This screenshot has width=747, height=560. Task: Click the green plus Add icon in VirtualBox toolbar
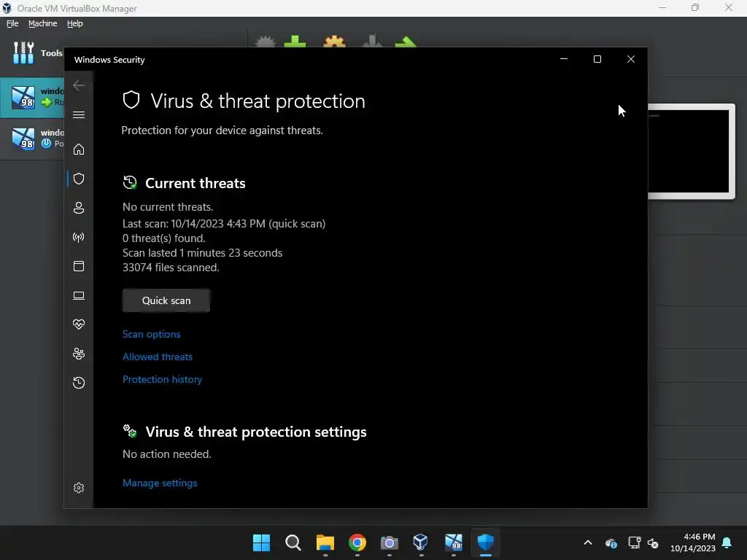(295, 42)
